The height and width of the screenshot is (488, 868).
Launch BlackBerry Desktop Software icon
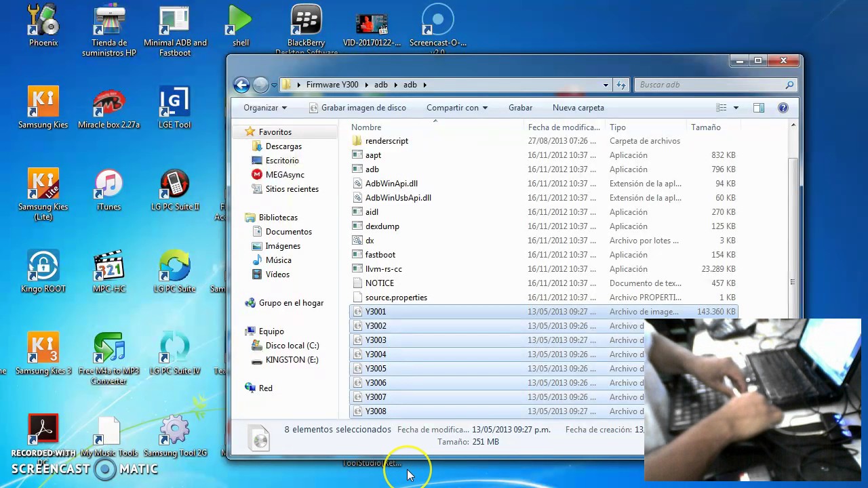tap(307, 30)
